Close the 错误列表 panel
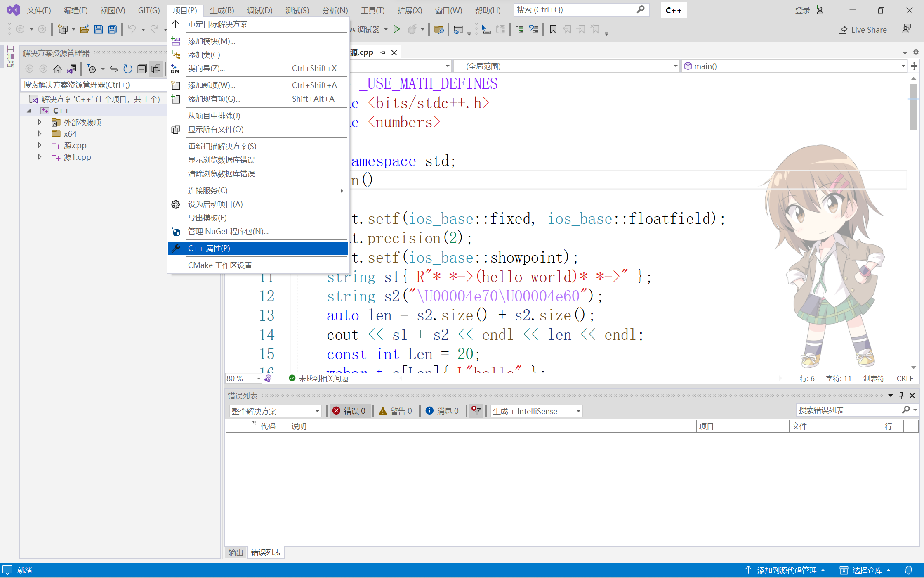This screenshot has height=578, width=924. tap(912, 396)
